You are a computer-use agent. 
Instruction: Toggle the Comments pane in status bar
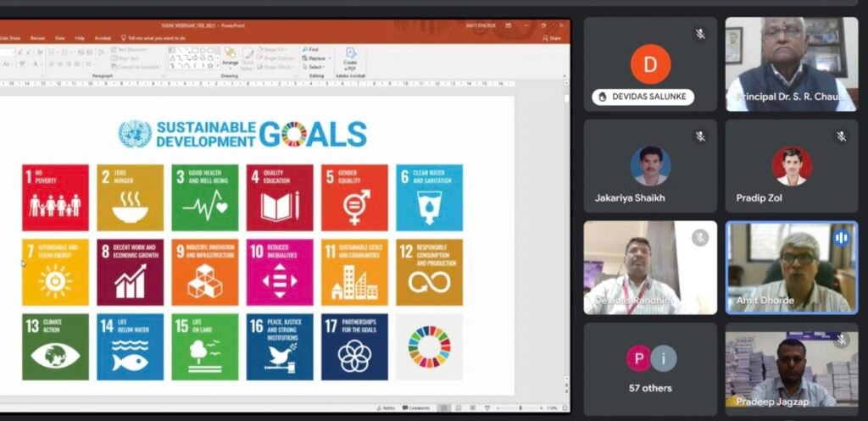[417, 408]
